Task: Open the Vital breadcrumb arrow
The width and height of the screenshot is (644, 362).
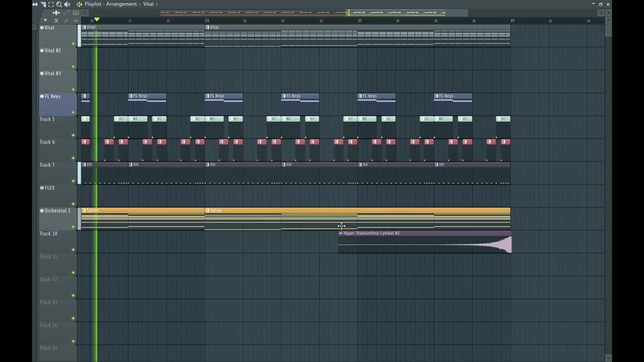Action: tap(157, 4)
